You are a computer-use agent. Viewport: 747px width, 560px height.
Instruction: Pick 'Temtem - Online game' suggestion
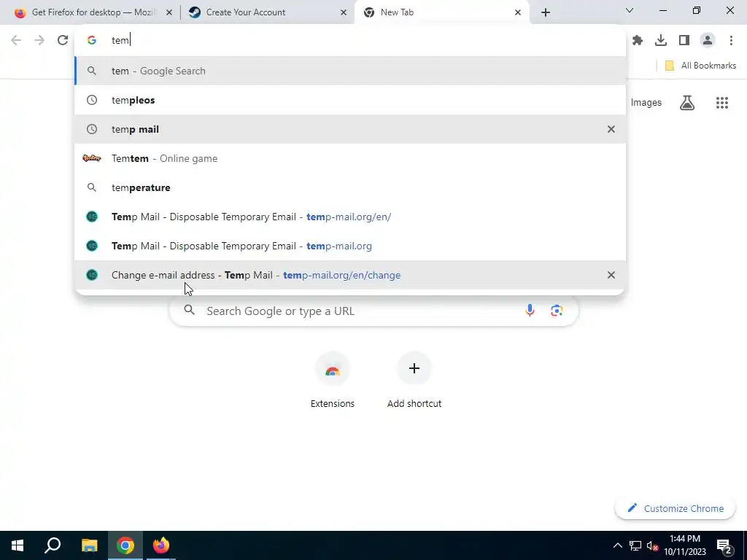(350, 158)
